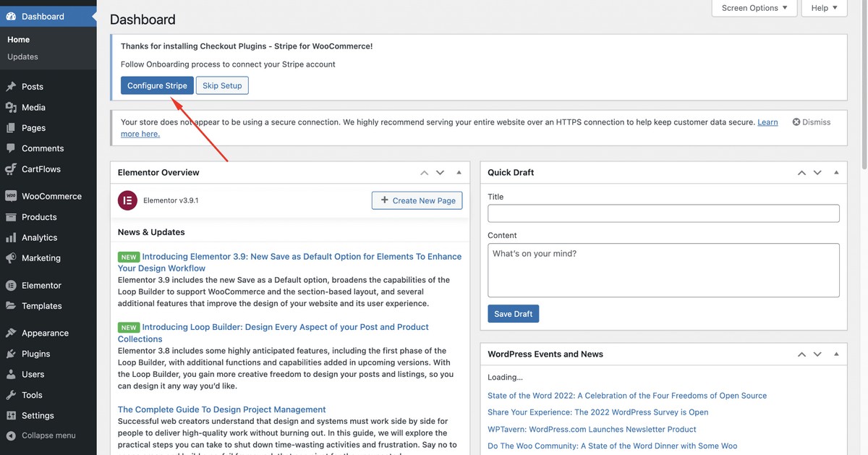
Task: Move Elementor Overview widget down
Action: tap(440, 173)
